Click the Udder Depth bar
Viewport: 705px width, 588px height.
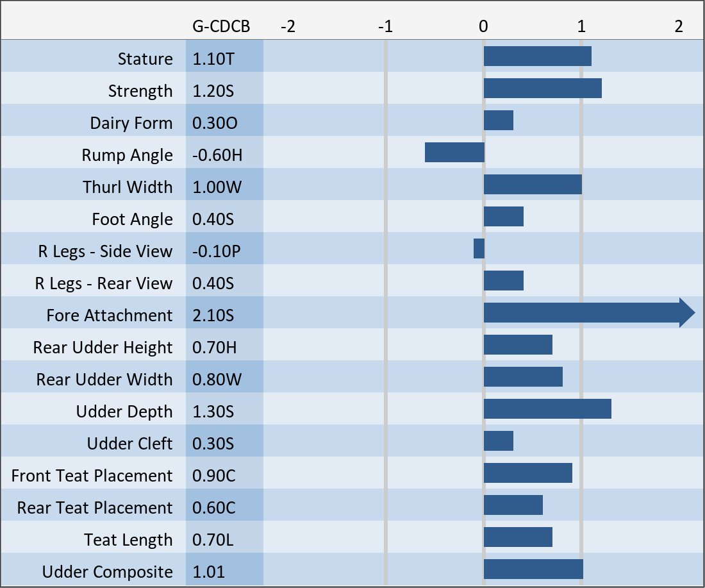547,409
